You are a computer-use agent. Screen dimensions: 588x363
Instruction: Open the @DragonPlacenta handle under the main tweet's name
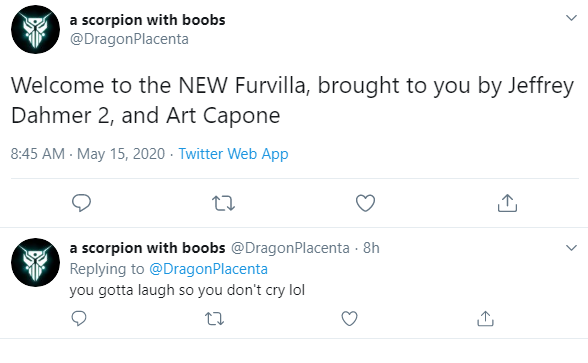coord(129,39)
